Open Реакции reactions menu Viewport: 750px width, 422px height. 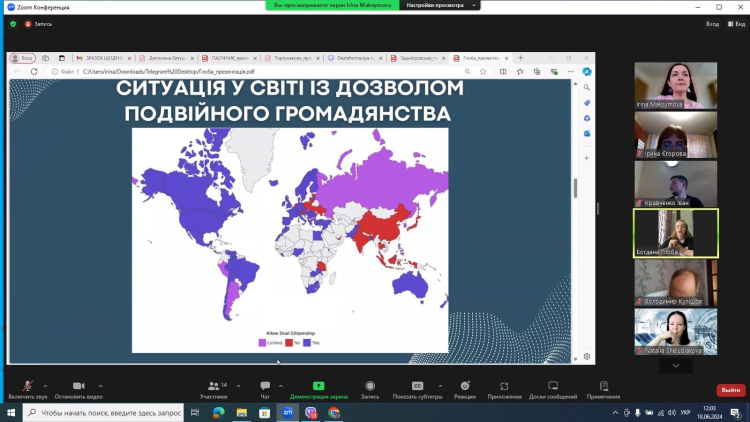click(464, 387)
